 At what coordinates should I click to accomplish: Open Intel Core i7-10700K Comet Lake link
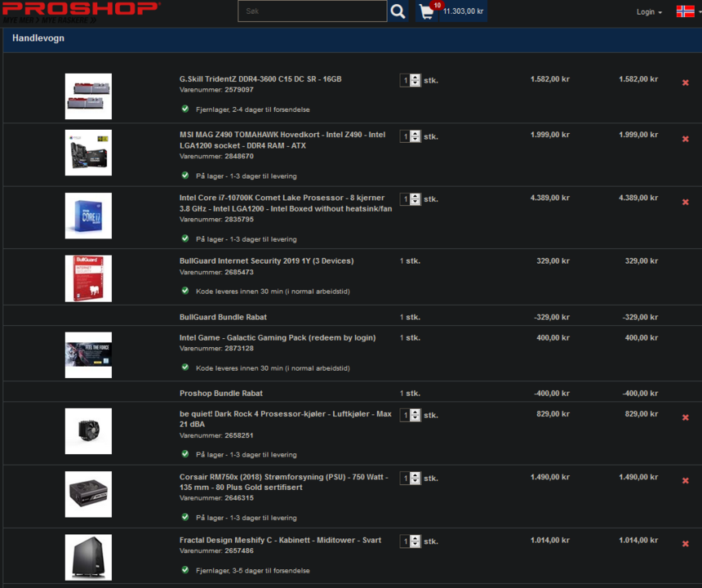click(286, 203)
